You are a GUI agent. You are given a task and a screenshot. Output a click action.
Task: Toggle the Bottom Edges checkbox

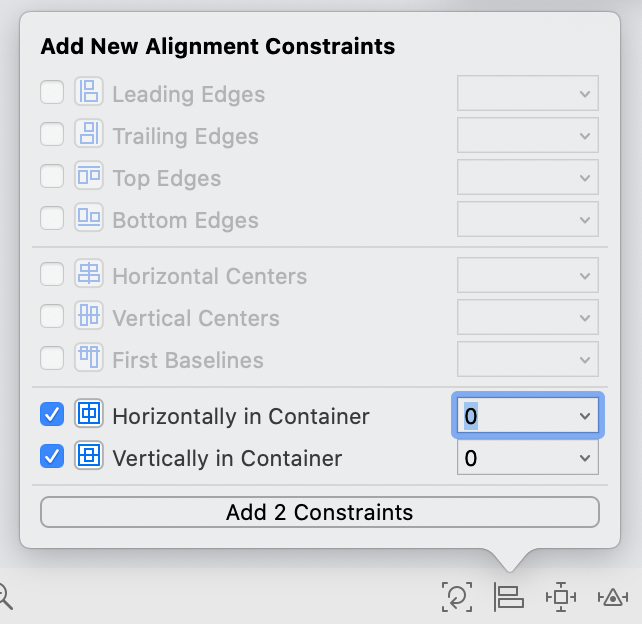pyautogui.click(x=52, y=219)
